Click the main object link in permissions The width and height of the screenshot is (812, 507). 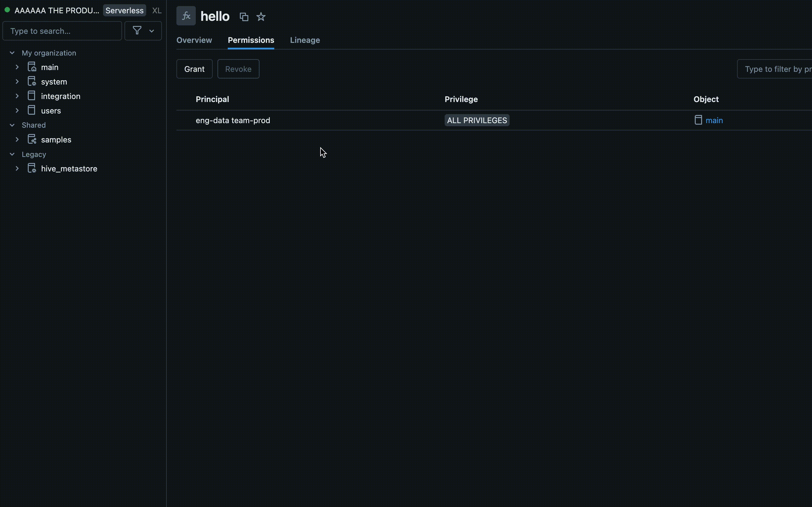click(x=714, y=120)
